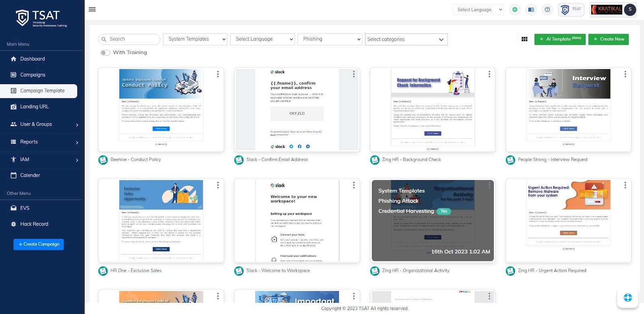This screenshot has height=314, width=644.
Task: Click the Create New button
Action: click(x=609, y=39)
